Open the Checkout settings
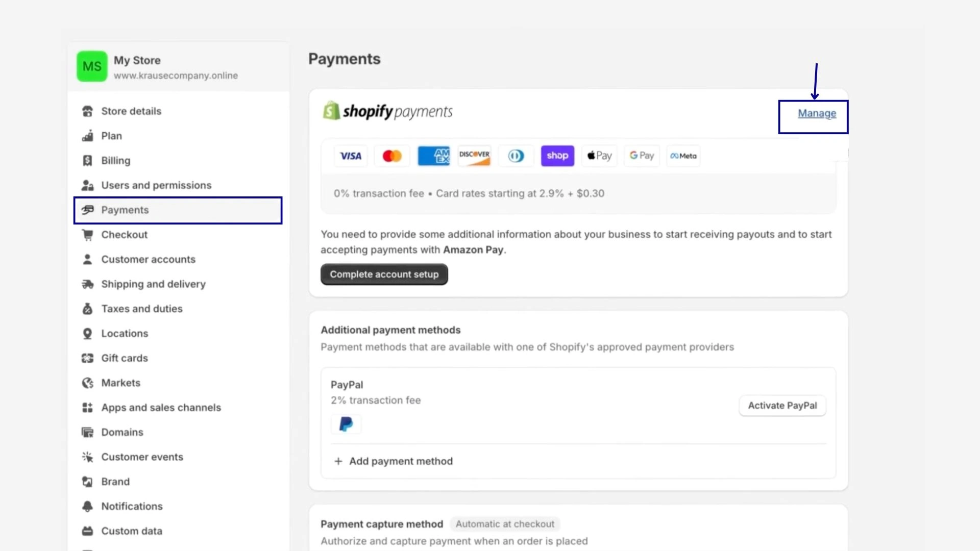The image size is (980, 551). point(124,235)
